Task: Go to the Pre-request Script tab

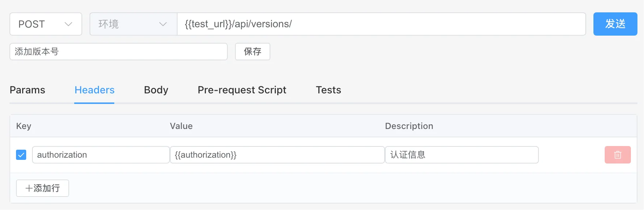Action: [x=242, y=90]
